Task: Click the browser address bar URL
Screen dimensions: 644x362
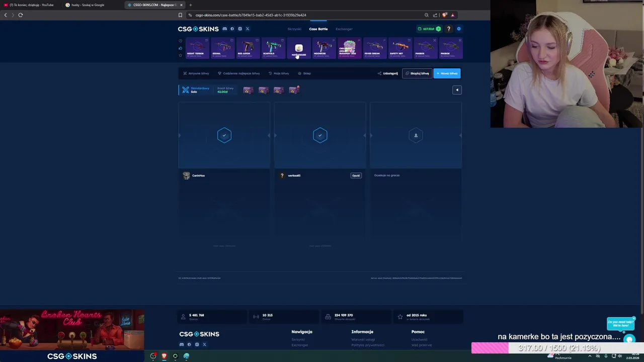Action: [251, 15]
